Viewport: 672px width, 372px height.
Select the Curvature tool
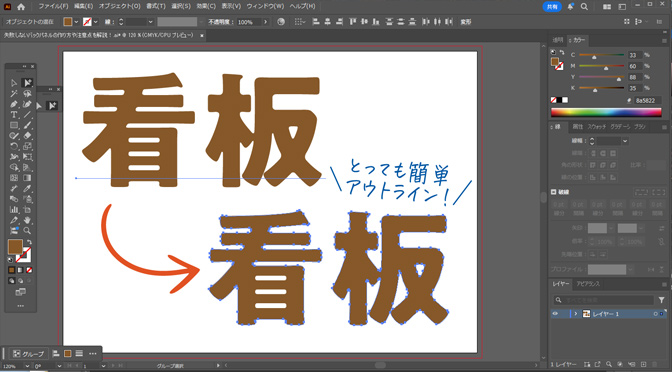[x=27, y=104]
